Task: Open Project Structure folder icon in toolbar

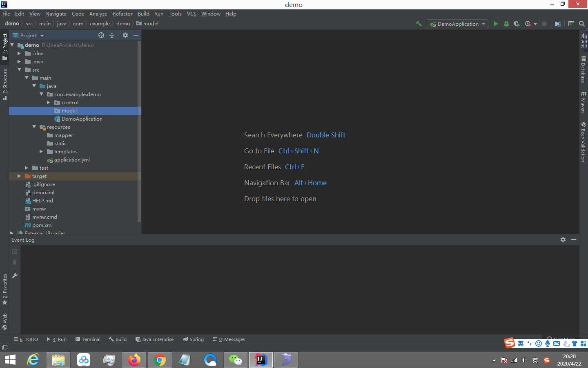Action: pos(558,24)
